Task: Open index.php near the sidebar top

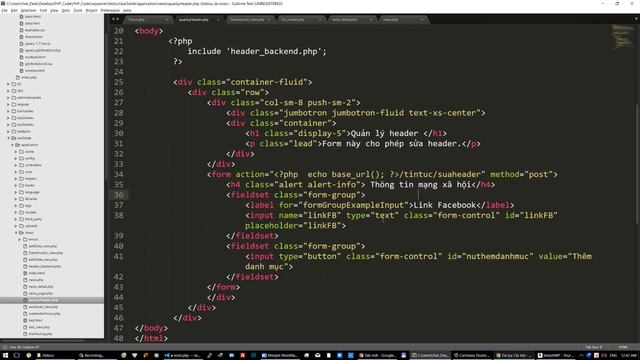Action: pos(29,77)
